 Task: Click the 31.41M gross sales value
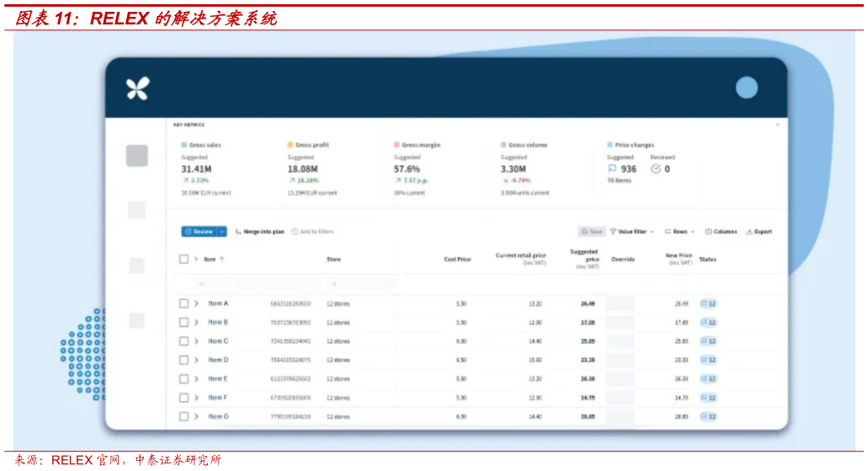click(196, 169)
